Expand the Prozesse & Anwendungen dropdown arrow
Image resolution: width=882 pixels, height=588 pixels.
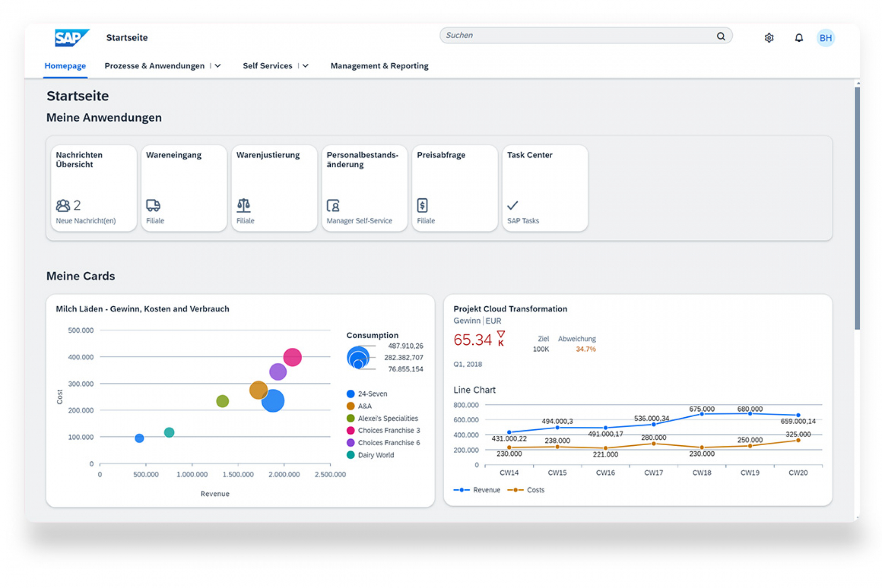click(x=218, y=66)
